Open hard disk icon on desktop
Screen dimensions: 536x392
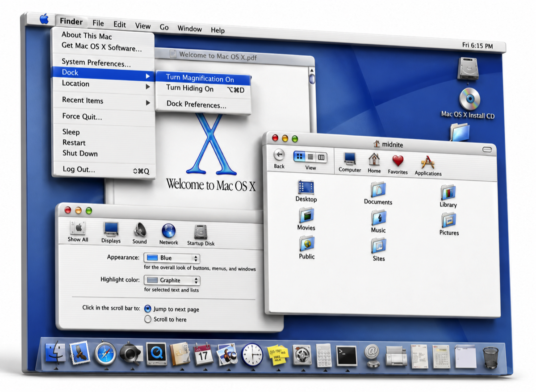tap(468, 69)
